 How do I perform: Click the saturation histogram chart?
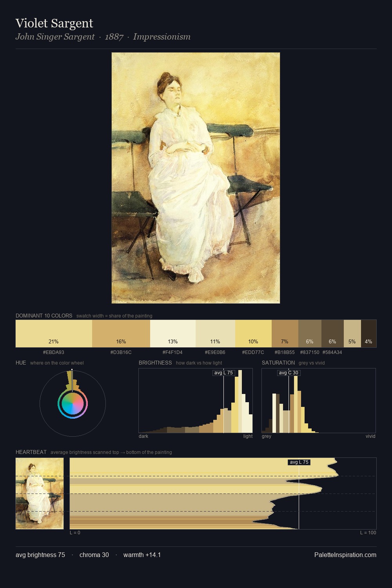click(x=319, y=401)
